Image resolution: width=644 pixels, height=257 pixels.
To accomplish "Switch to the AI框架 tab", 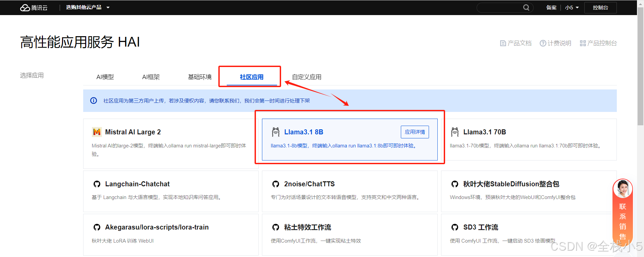I will 151,77.
